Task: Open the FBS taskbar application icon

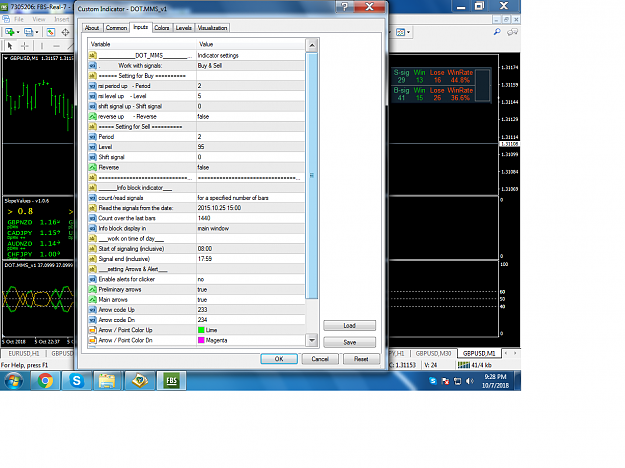Action: click(x=171, y=381)
